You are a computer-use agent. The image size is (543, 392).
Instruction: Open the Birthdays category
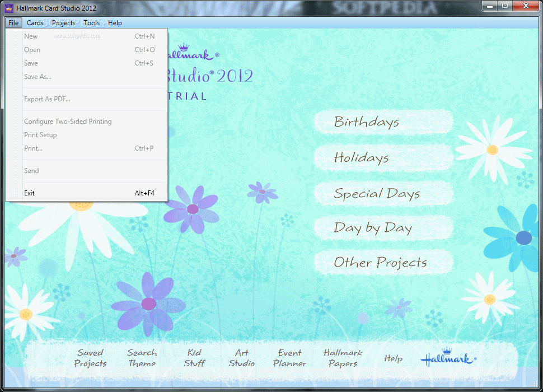(383, 122)
